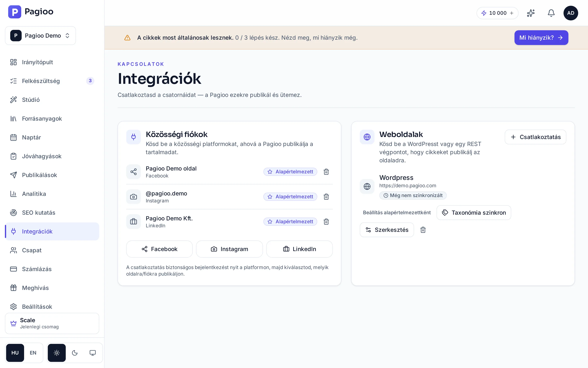Enable dark theme with the moon icon

75,353
